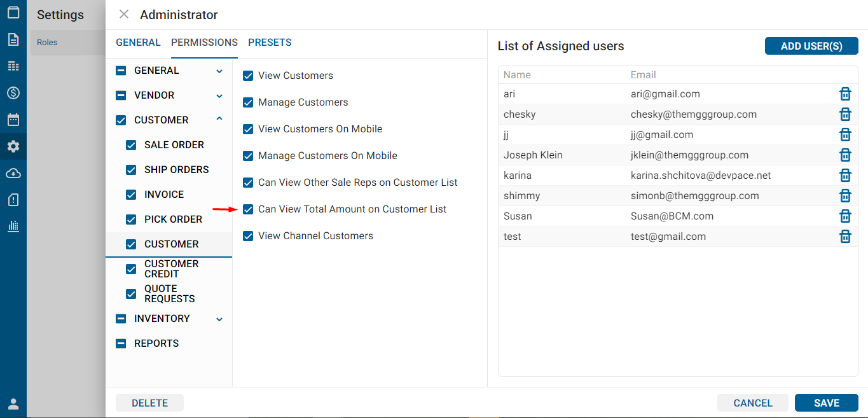The width and height of the screenshot is (868, 418).
Task: Uncheck the SALE ORDER checkbox
Action: 131,145
